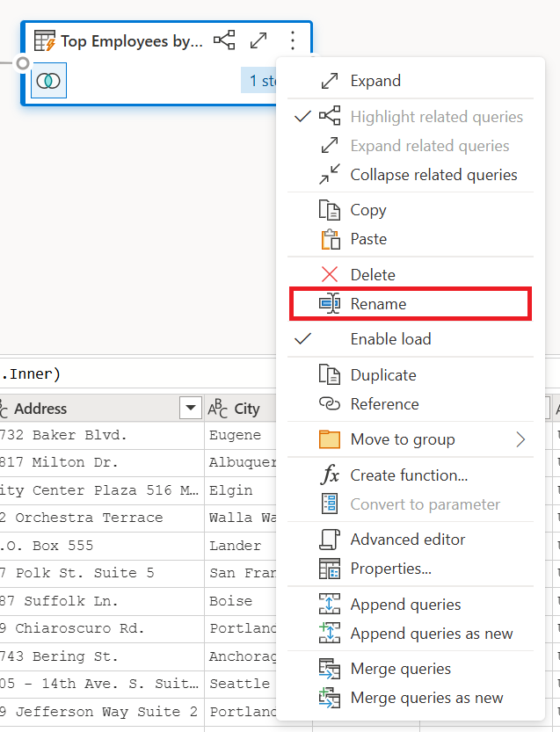The height and width of the screenshot is (732, 560).
Task: Select cell Chiaroscuro Rd.
Action: (x=101, y=629)
